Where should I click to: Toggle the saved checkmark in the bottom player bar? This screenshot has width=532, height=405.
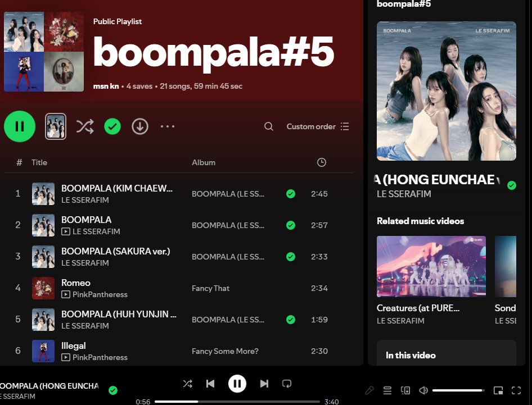click(113, 390)
